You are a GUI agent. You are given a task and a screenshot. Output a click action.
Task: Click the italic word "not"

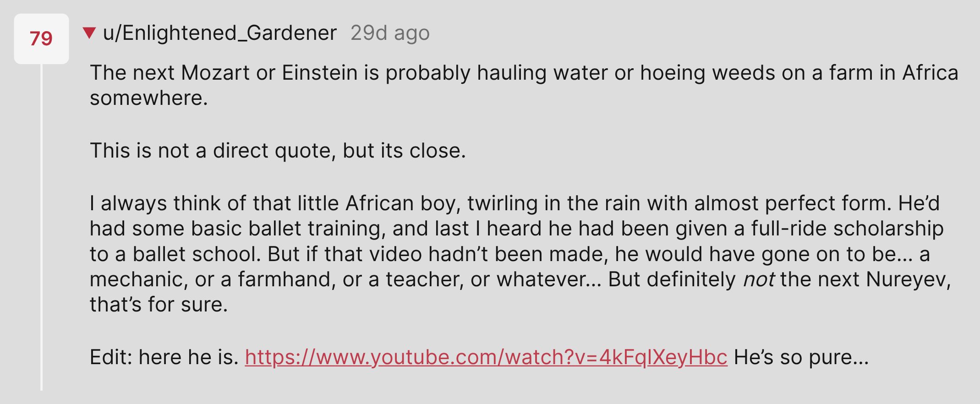click(x=759, y=279)
